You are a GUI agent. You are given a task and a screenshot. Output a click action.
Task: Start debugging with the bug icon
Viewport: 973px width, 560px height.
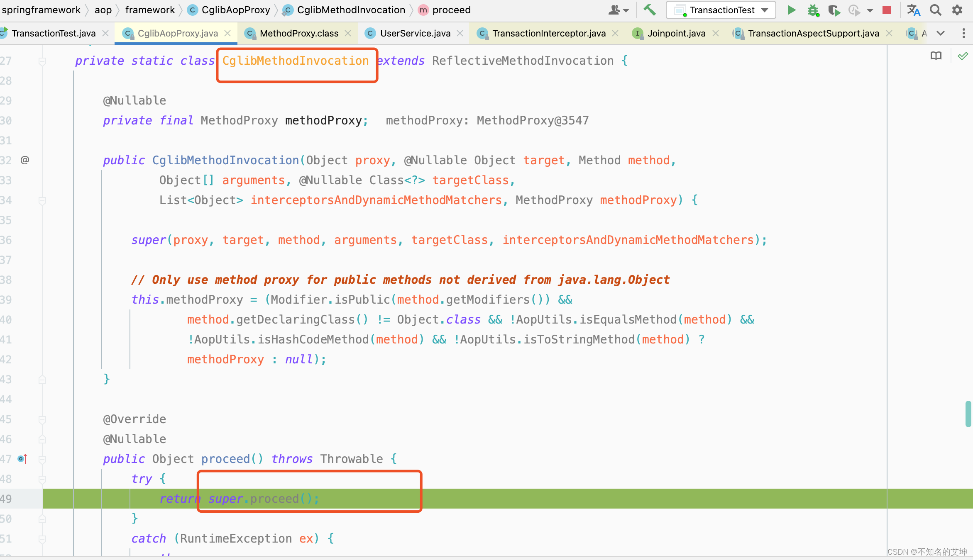(x=813, y=10)
